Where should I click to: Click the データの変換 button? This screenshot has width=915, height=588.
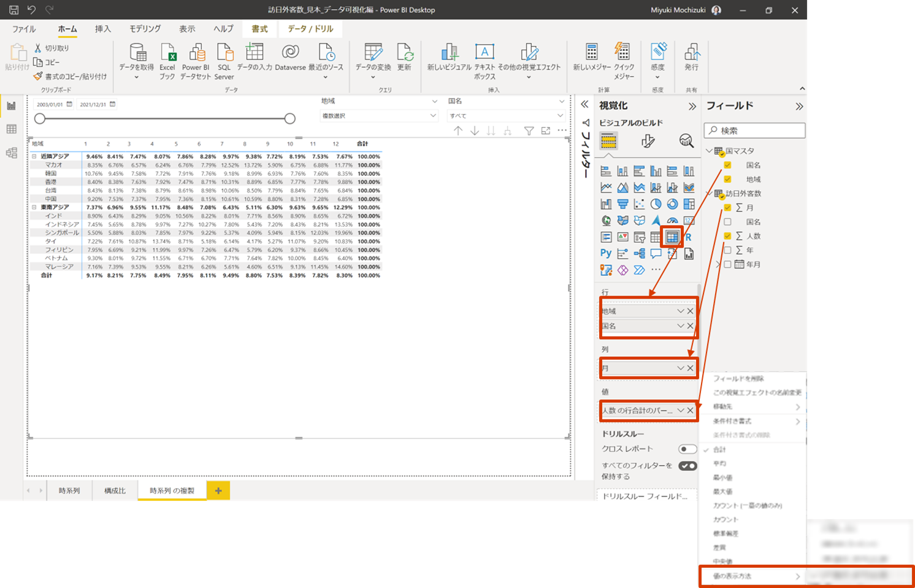tap(373, 61)
